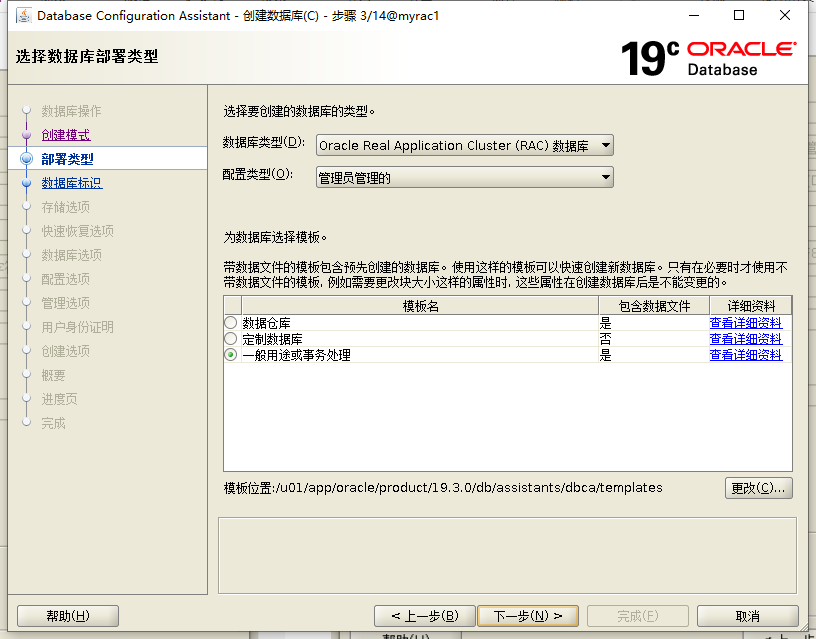Click the 数据库操作 step label

71,111
